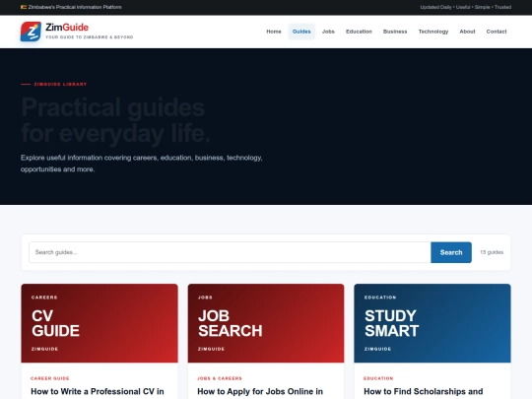This screenshot has height=399, width=532.
Task: Open How to Find Scholarships article
Action: coord(423,391)
